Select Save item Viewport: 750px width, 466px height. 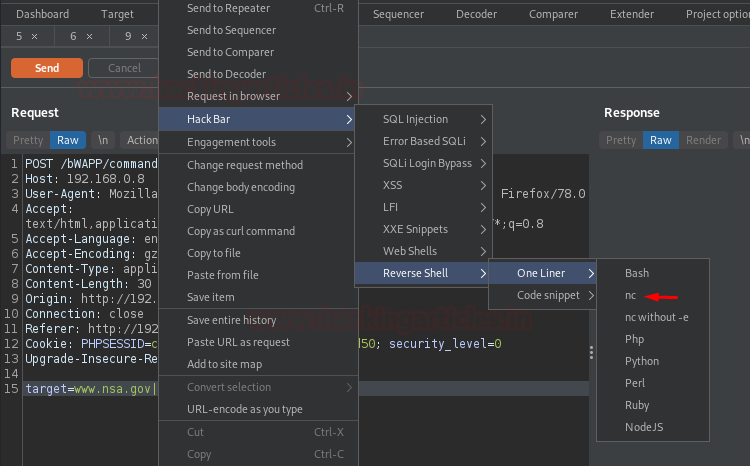[x=258, y=297]
